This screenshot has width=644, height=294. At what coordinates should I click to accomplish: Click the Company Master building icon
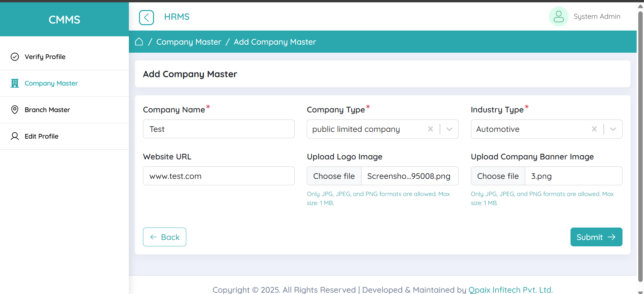(x=15, y=83)
